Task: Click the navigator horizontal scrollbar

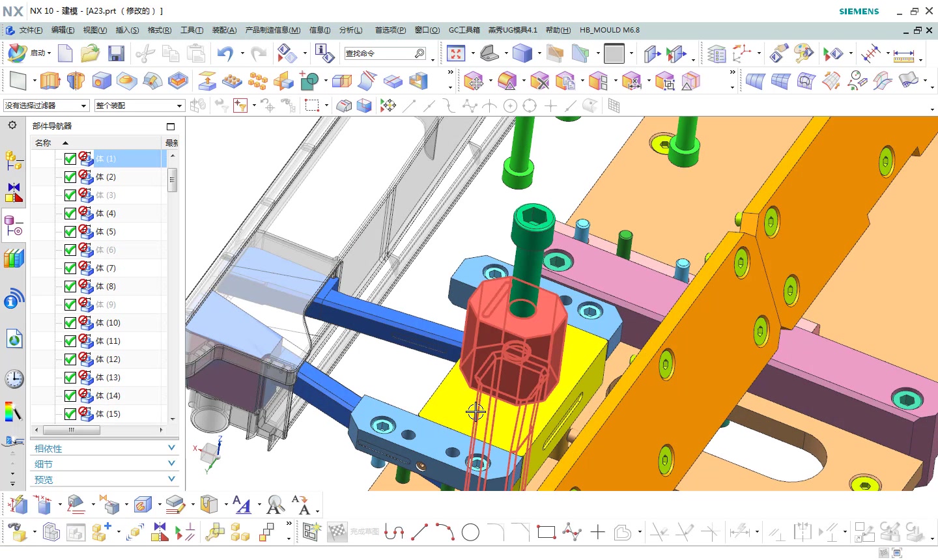Action: (72, 430)
